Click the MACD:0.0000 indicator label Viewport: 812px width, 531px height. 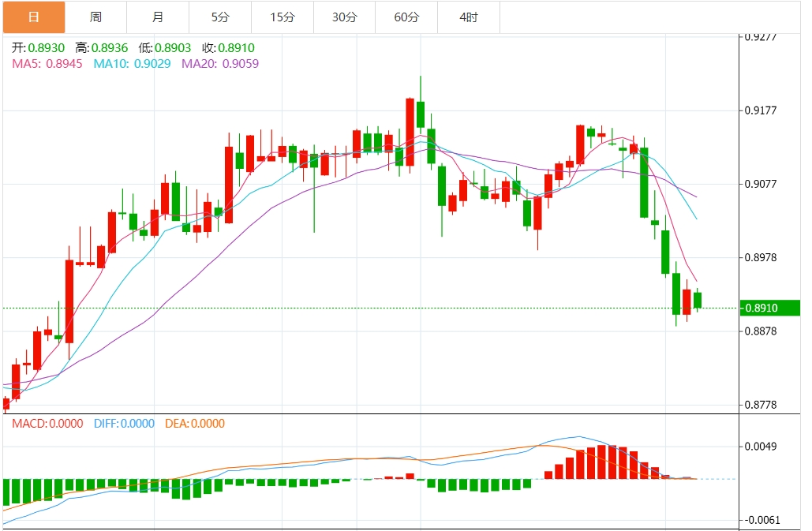(x=47, y=424)
